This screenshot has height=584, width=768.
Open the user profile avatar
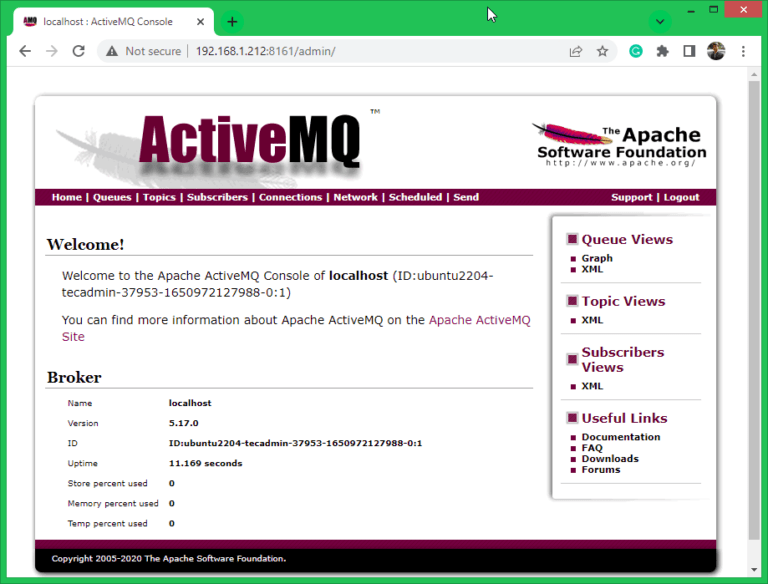click(715, 51)
